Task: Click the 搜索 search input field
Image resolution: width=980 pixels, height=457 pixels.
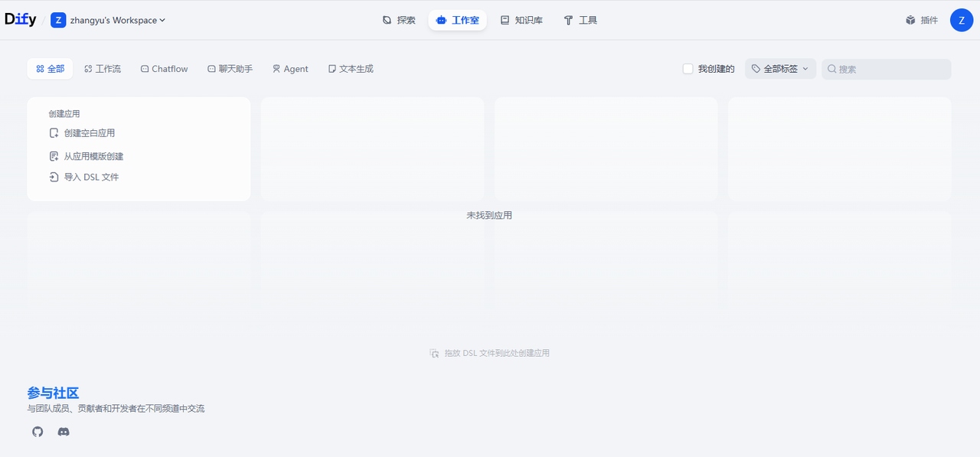Action: [892, 69]
